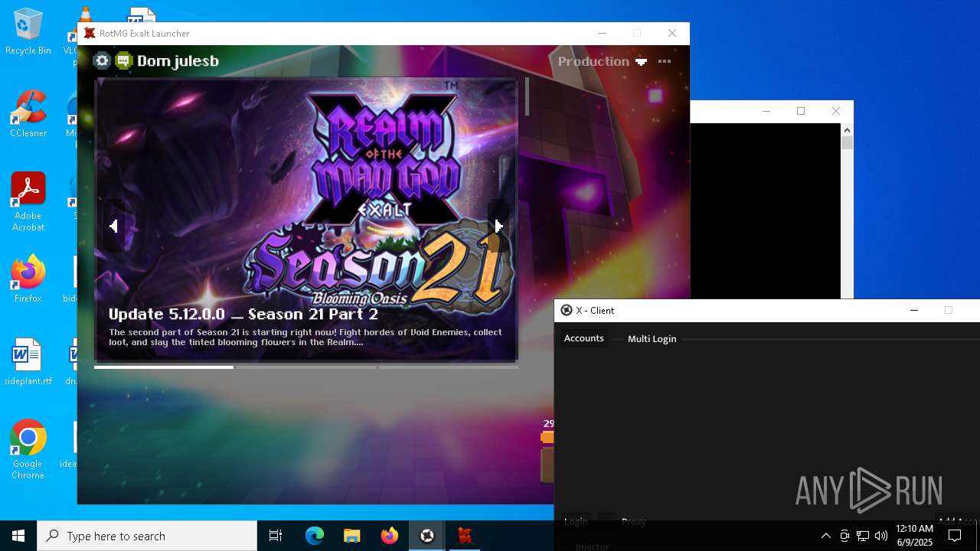Show hidden system tray icons
Screen dimensions: 980x551
825,536
